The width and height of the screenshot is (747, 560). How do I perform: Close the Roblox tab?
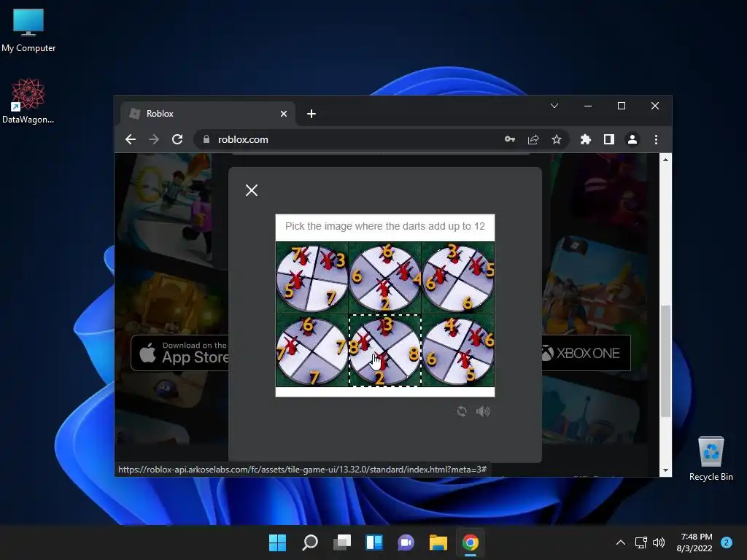click(284, 114)
